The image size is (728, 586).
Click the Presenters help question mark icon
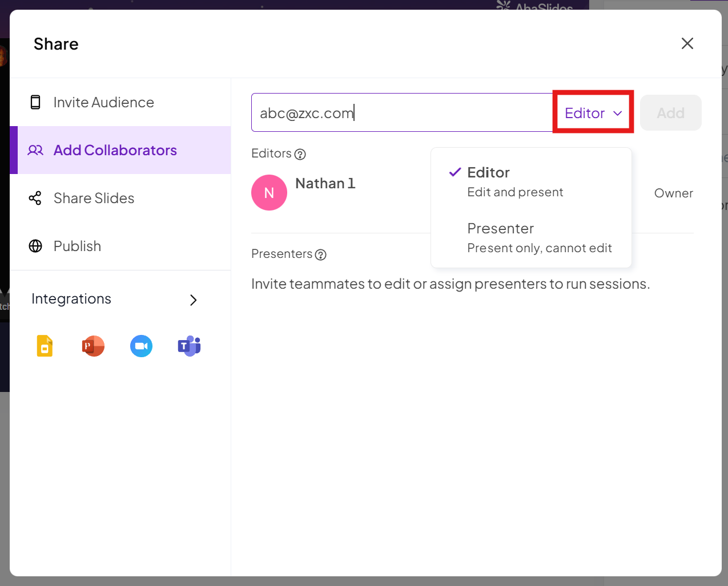pos(321,254)
